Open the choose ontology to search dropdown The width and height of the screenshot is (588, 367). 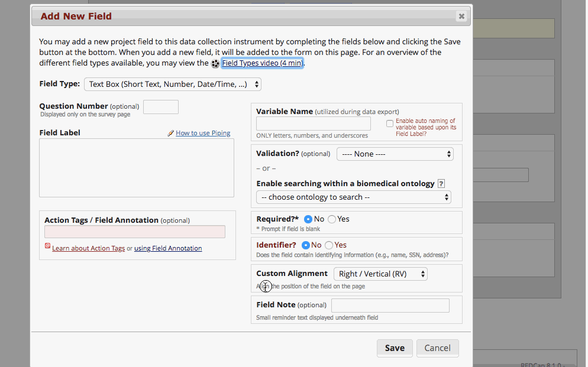(x=353, y=197)
